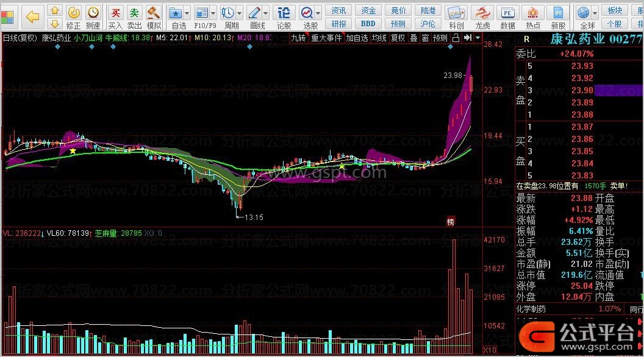The image size is (644, 357).
Task: Click the R marker beside stock name
Action: tap(527, 40)
